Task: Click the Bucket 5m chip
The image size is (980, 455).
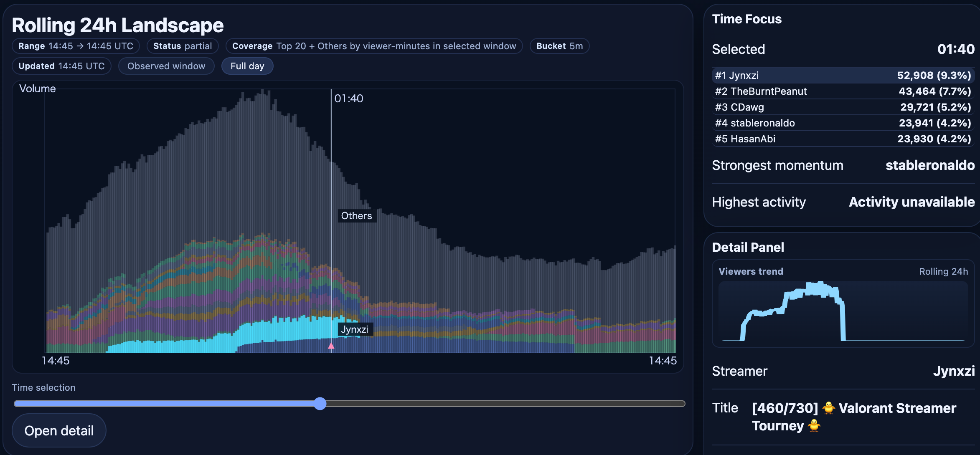Action: 559,46
